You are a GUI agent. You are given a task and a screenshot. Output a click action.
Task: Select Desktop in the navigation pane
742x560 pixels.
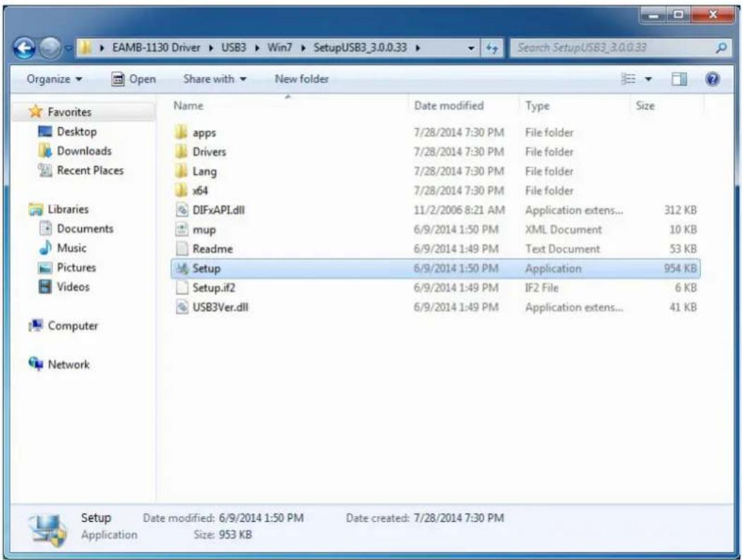coord(77,131)
